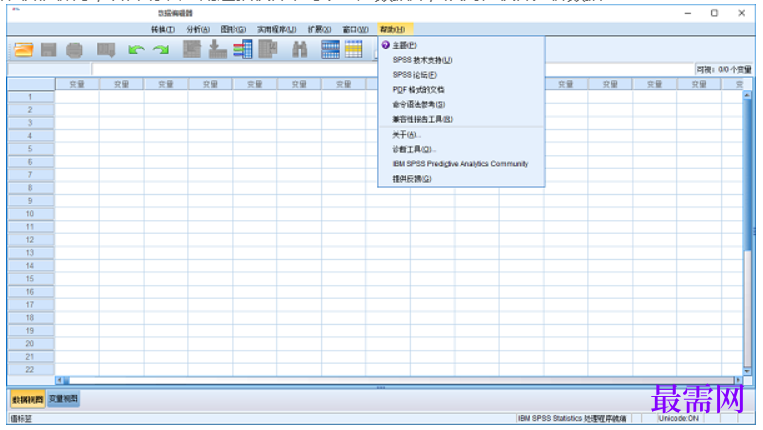Select row 5 header
Viewport: 763px width, 430px height.
tap(30, 149)
